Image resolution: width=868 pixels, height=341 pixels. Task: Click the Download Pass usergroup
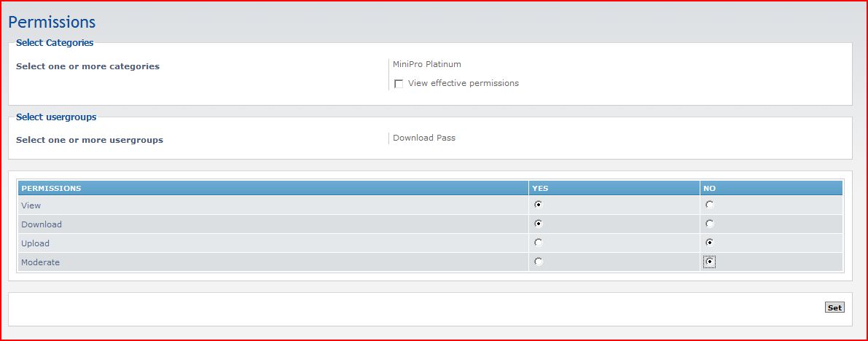click(x=423, y=138)
